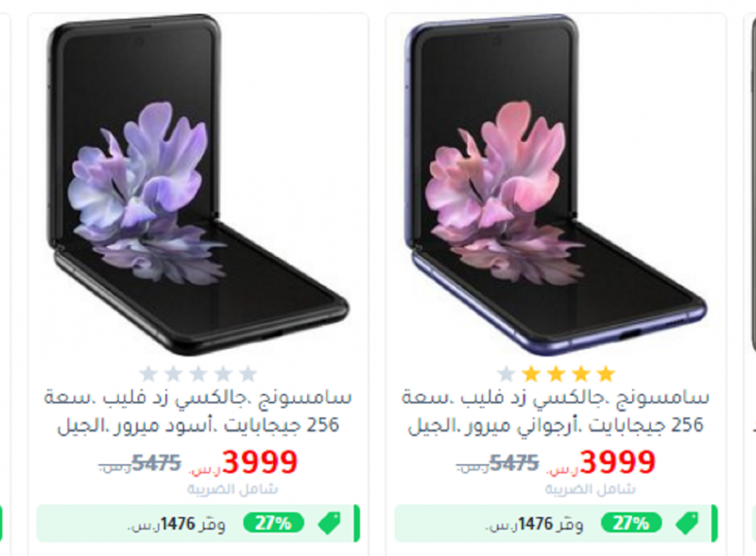Viewport: 756px width, 556px height.
Task: Click the green price tag icon on black phone card
Action: (x=329, y=523)
